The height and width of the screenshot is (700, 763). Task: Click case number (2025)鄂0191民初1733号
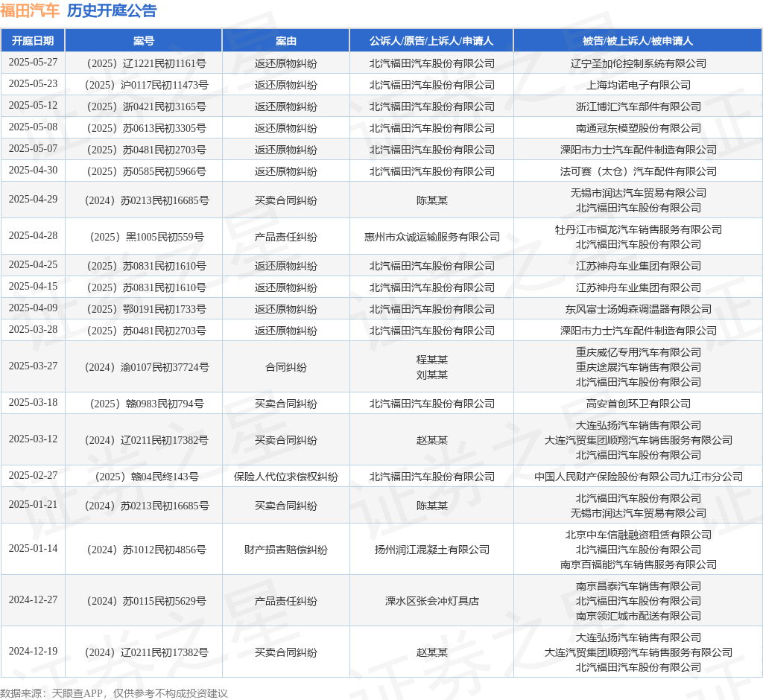tap(147, 309)
